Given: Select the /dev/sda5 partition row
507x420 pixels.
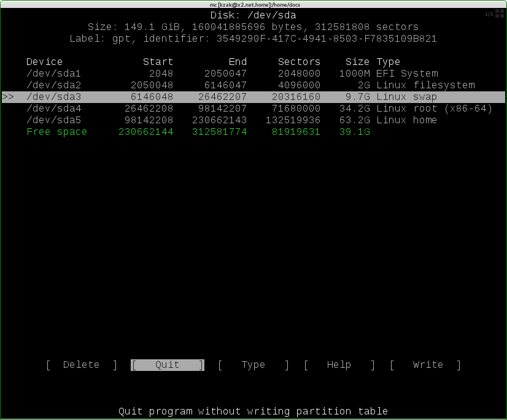Looking at the screenshot, I should 253,120.
